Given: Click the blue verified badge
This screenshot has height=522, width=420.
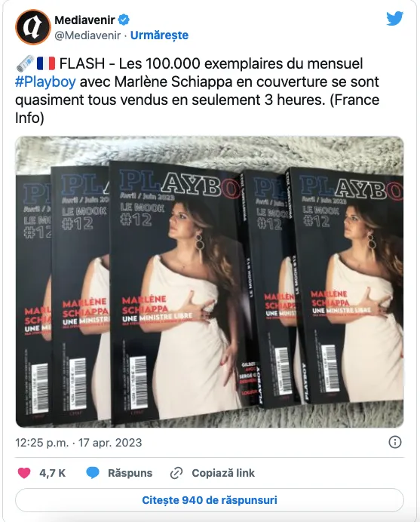Looking at the screenshot, I should pos(124,20).
